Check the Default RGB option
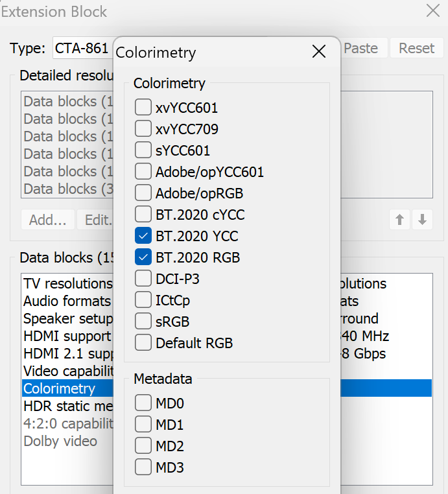448x494 pixels. [x=143, y=343]
